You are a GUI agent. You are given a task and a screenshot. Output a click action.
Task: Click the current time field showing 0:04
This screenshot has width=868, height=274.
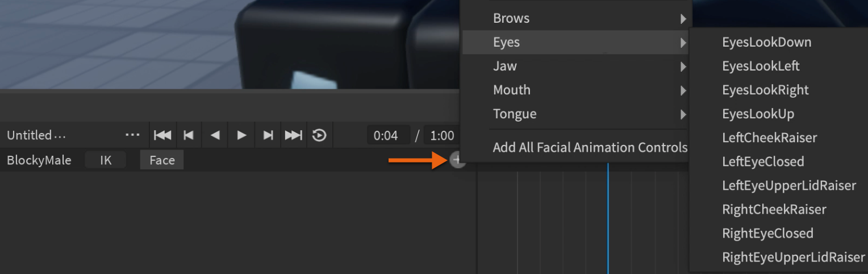click(x=389, y=136)
